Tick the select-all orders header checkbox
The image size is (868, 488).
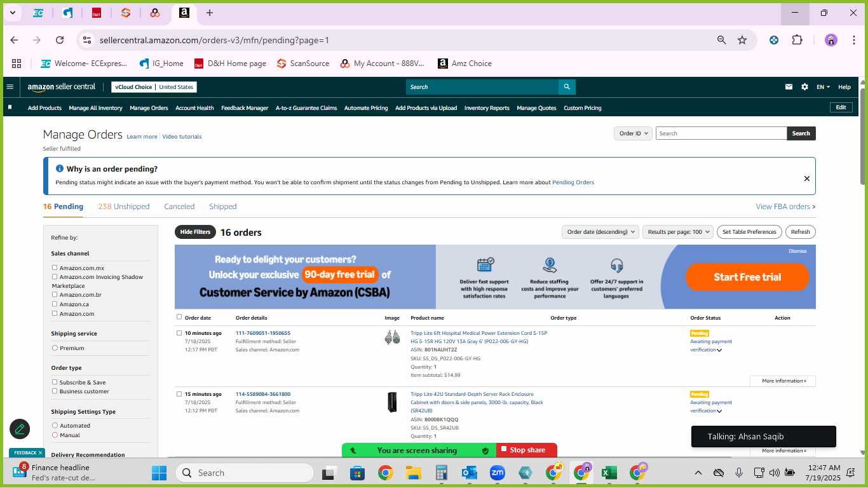click(179, 317)
